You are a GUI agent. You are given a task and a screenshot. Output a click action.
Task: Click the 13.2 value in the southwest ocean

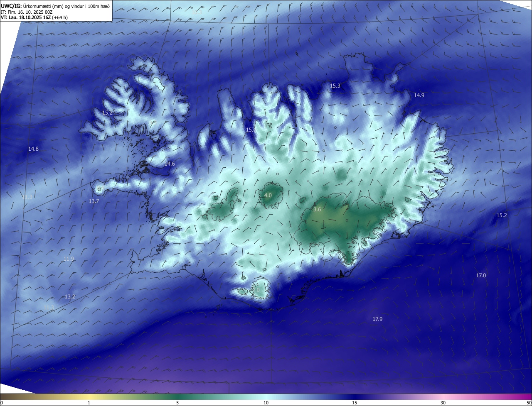click(x=70, y=297)
